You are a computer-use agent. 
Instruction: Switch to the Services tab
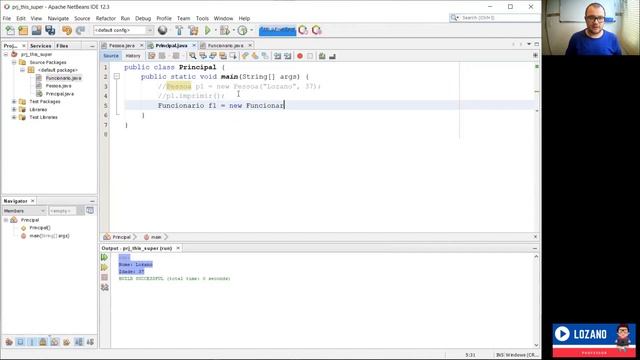[40, 46]
